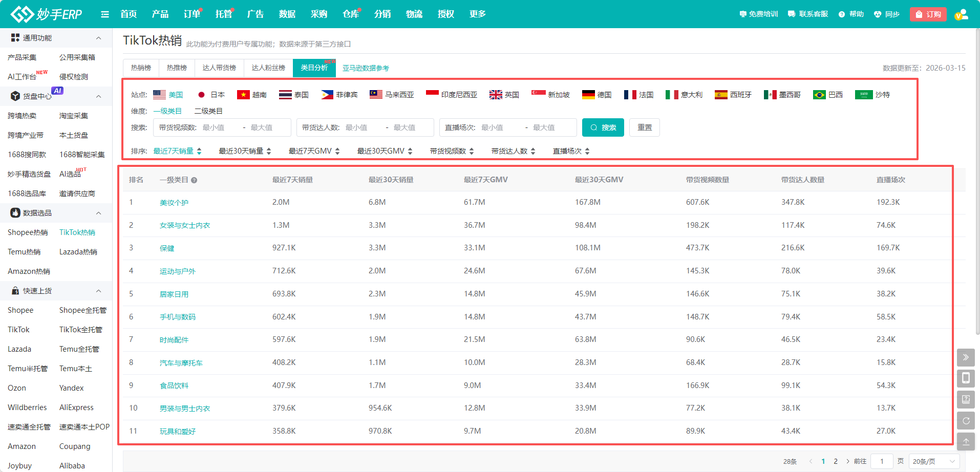Collapse the 通用功能 sidebar section
This screenshot has height=472, width=980.
[98, 38]
